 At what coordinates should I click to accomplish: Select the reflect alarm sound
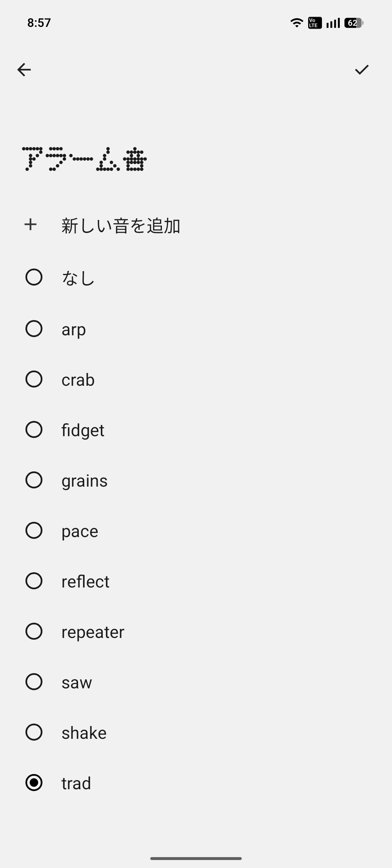[34, 581]
